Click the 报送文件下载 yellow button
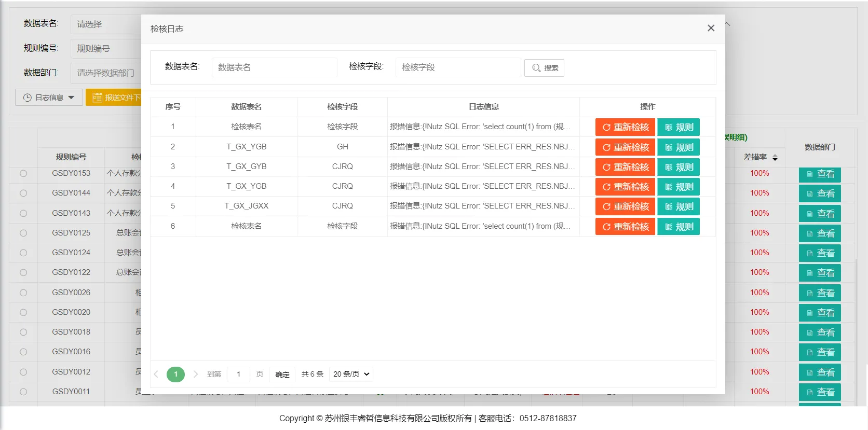The image size is (868, 430). click(x=114, y=98)
